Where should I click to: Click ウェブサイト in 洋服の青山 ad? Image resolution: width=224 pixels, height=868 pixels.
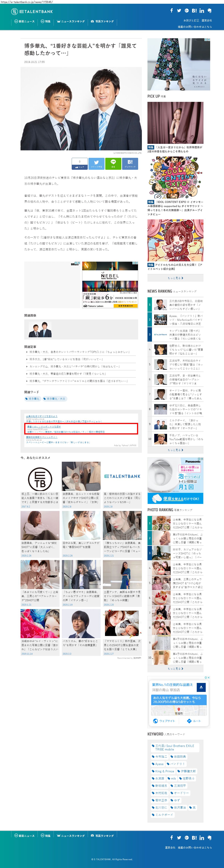tap(164, 721)
